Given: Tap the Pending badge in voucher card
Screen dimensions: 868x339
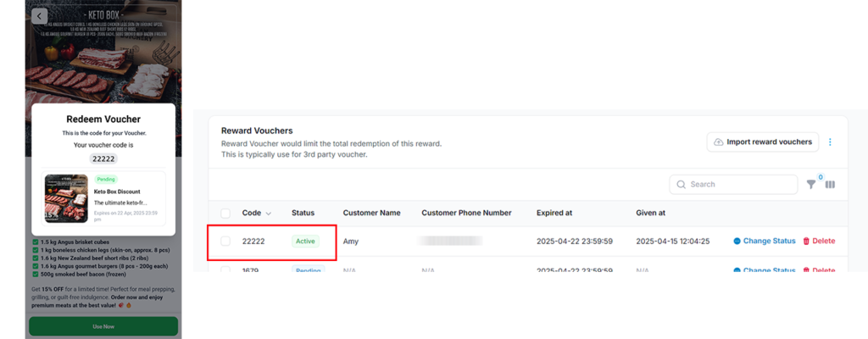Looking at the screenshot, I should coord(106,180).
